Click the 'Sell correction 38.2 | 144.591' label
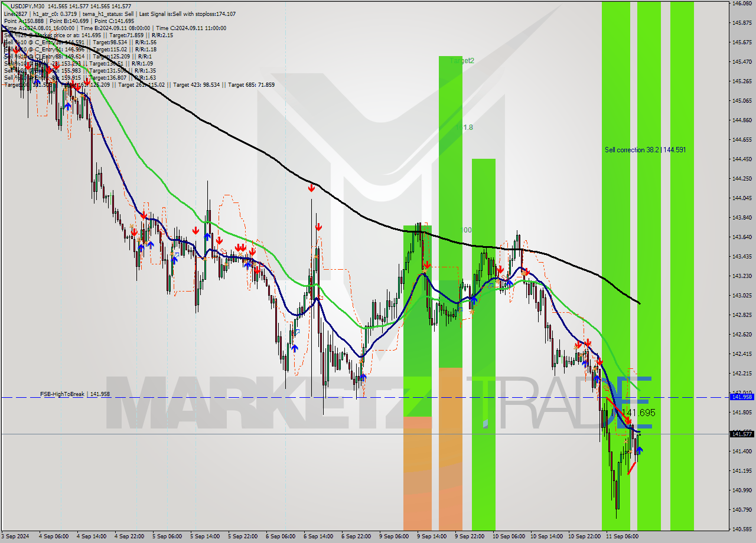The width and height of the screenshot is (756, 543). [x=645, y=150]
